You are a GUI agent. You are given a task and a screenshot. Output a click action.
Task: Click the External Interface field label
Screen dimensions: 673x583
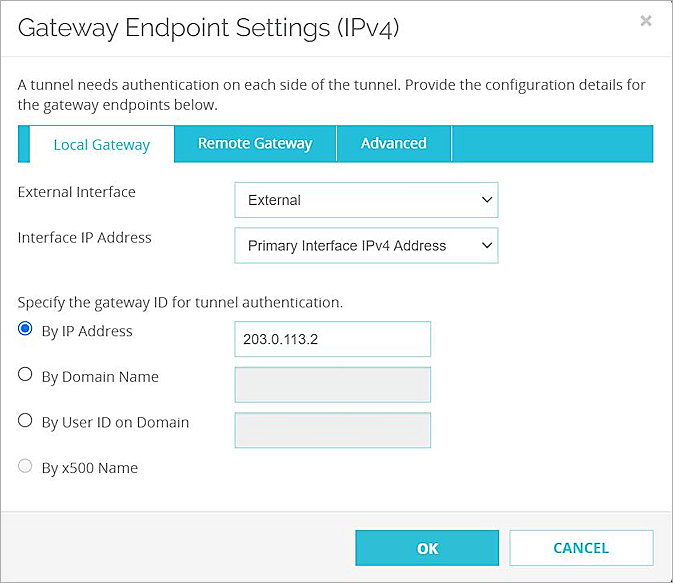[x=77, y=192]
